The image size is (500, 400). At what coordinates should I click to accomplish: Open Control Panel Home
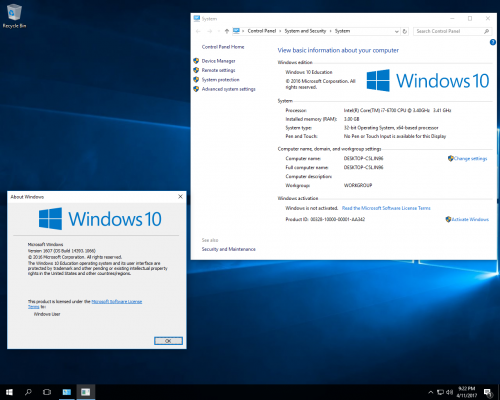223,47
